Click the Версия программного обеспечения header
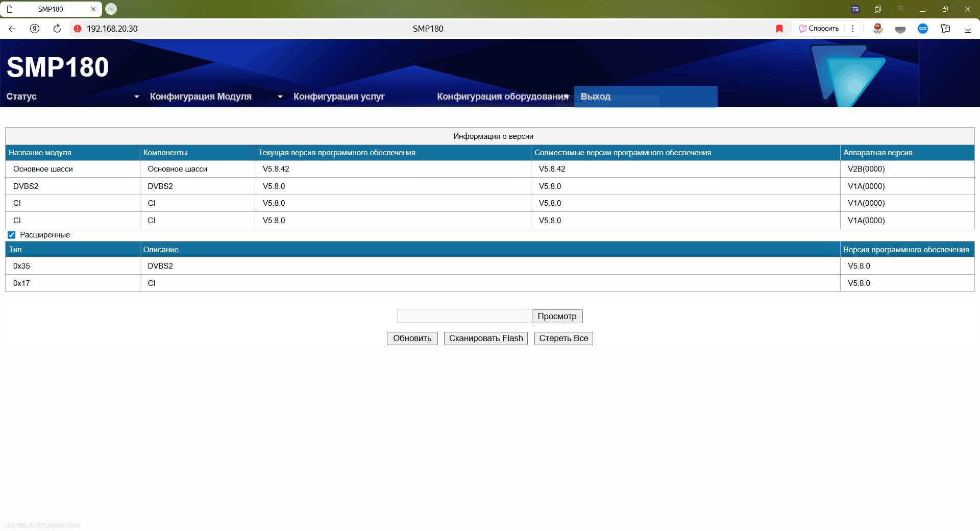 (906, 250)
